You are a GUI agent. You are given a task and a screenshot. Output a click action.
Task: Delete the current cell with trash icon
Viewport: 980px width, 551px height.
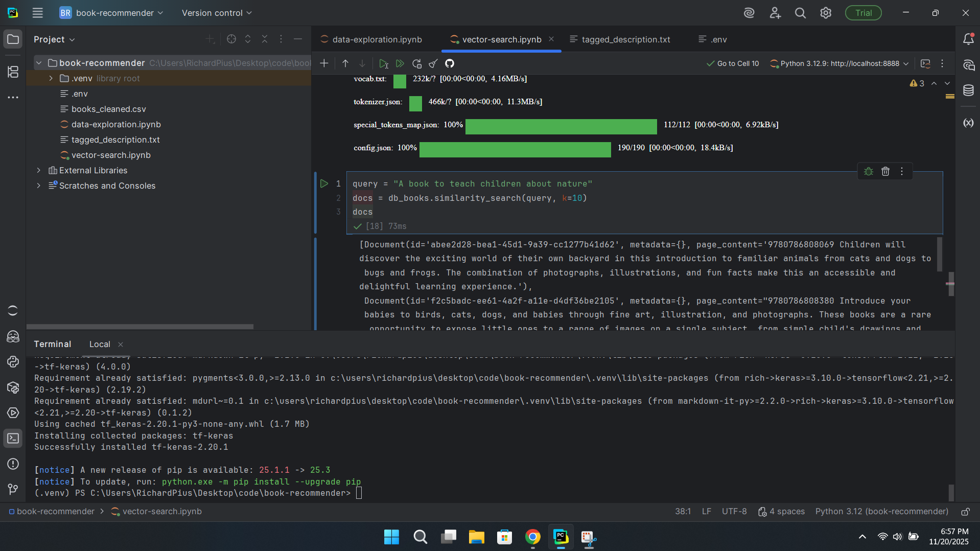click(885, 172)
